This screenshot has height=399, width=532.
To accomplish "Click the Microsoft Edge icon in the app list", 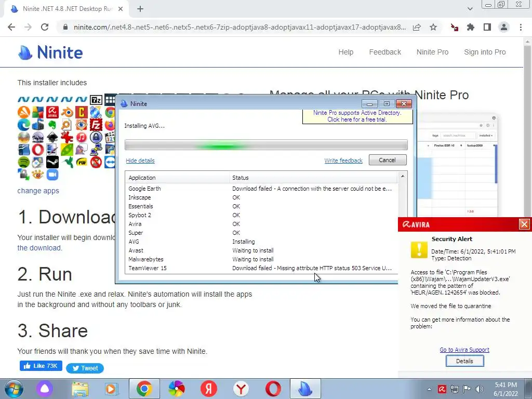I will (24, 125).
